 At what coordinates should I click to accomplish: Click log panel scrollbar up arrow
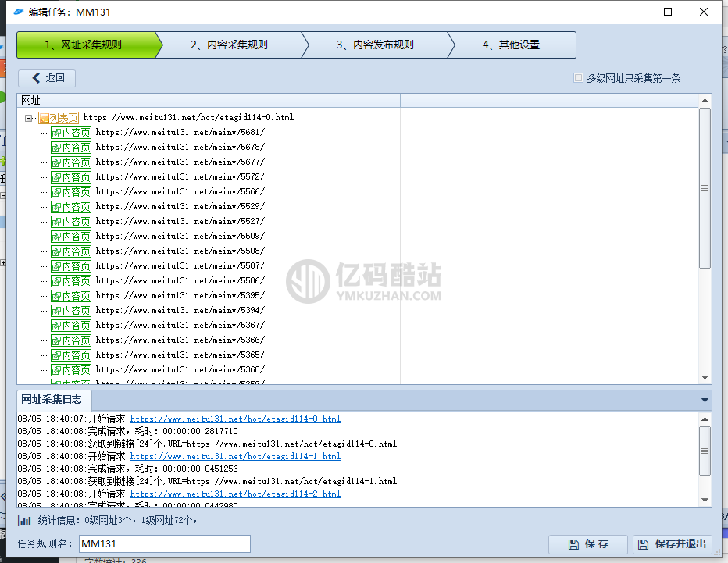click(705, 419)
